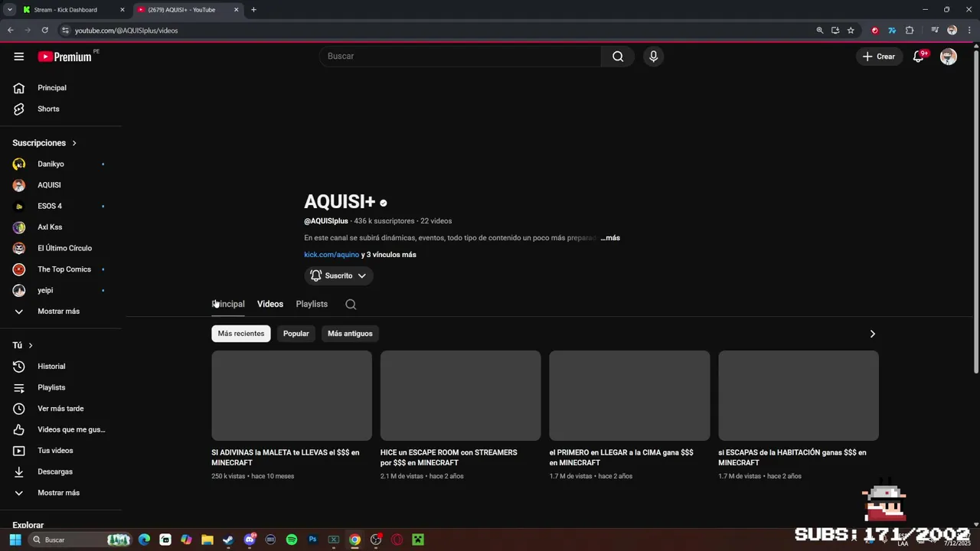Open Minecraft from the taskbar
The image size is (980, 551).
pos(418,540)
